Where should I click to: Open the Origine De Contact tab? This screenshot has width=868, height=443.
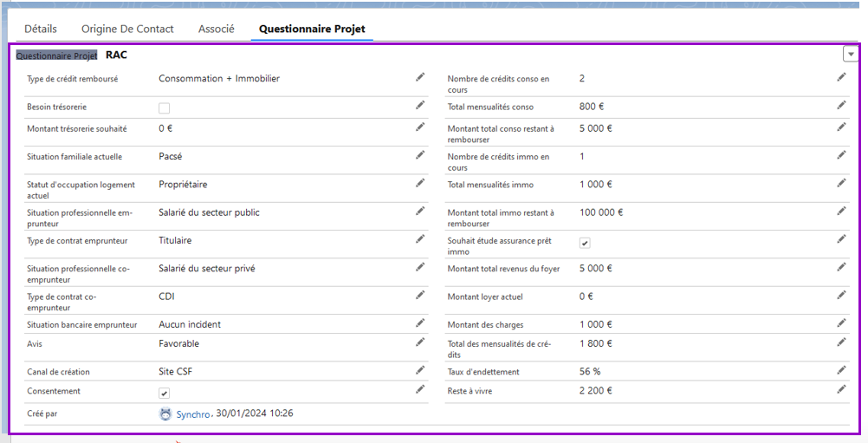[127, 29]
